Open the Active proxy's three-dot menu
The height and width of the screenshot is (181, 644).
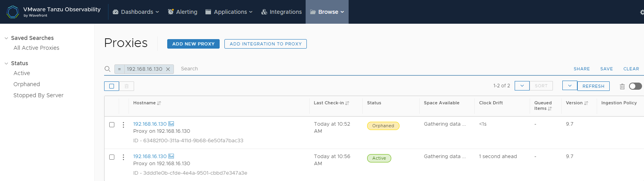(123, 157)
